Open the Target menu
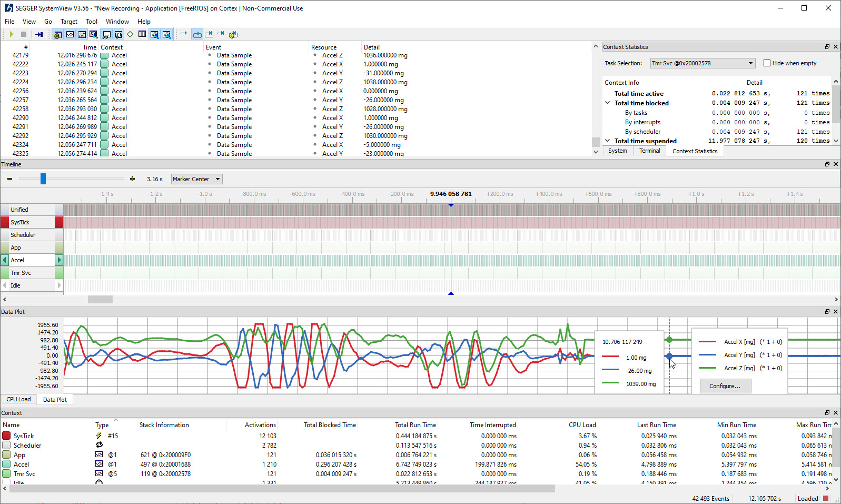Image resolution: width=841 pixels, height=504 pixels. click(x=68, y=22)
